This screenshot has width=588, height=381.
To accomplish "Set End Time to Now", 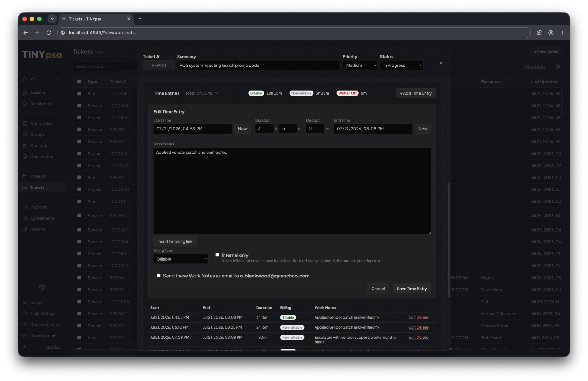I will point(423,129).
